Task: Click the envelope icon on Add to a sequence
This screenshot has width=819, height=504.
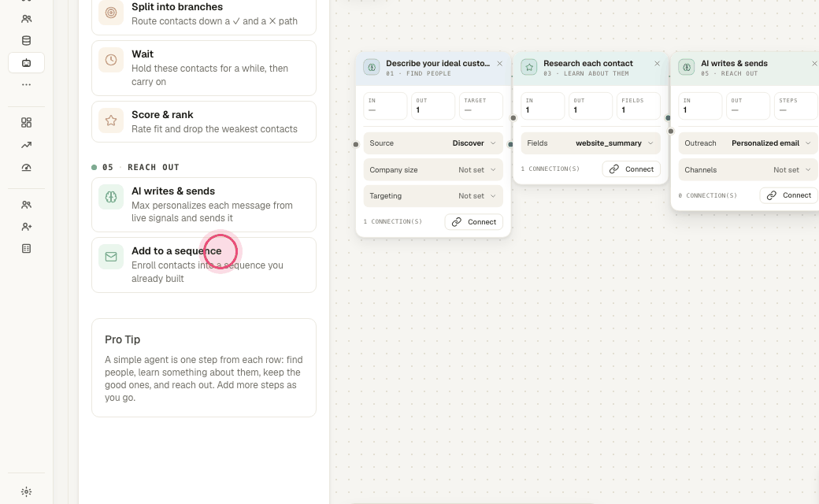Action: tap(111, 257)
